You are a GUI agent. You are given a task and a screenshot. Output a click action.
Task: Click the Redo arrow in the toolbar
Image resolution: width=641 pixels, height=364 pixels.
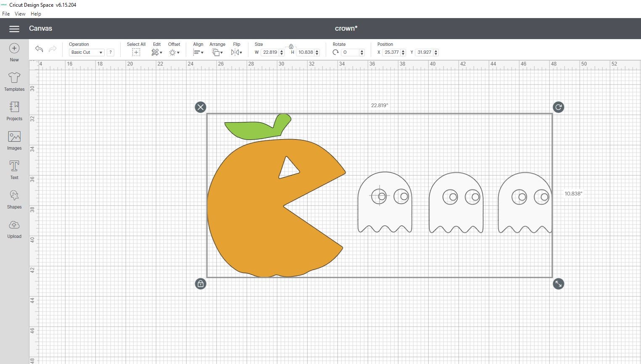click(52, 49)
